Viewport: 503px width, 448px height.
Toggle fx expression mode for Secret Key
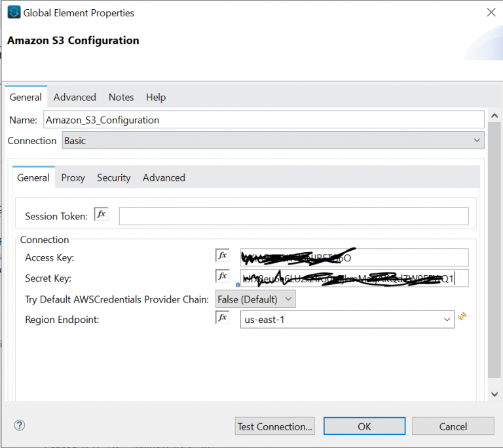tap(222, 276)
